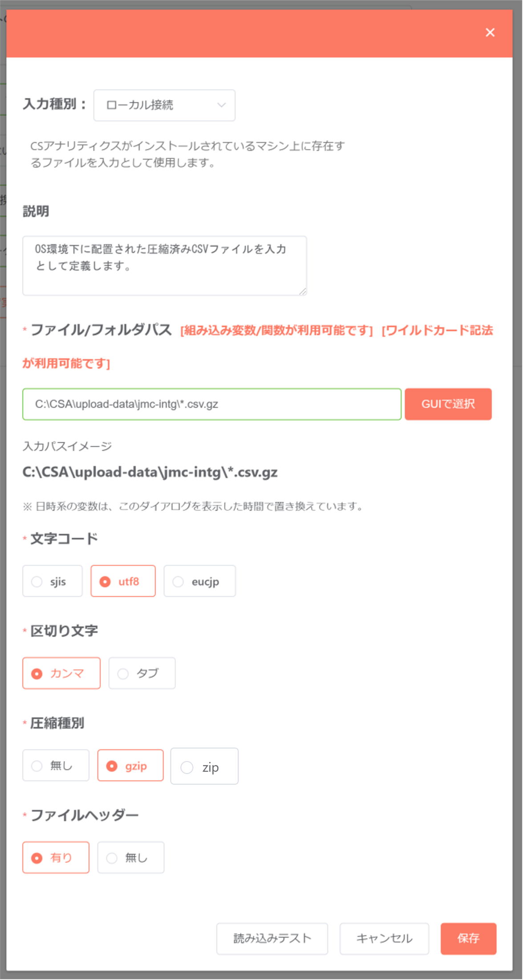Click the file/folder path input field
Screen dimensions: 523x980
[212, 404]
